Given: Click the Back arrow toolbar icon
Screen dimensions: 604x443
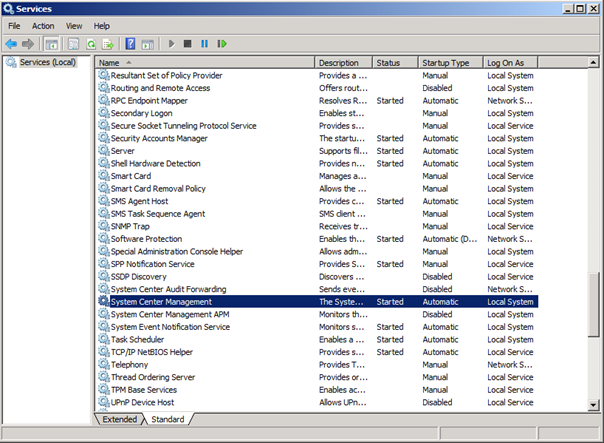Looking at the screenshot, I should click(11, 44).
